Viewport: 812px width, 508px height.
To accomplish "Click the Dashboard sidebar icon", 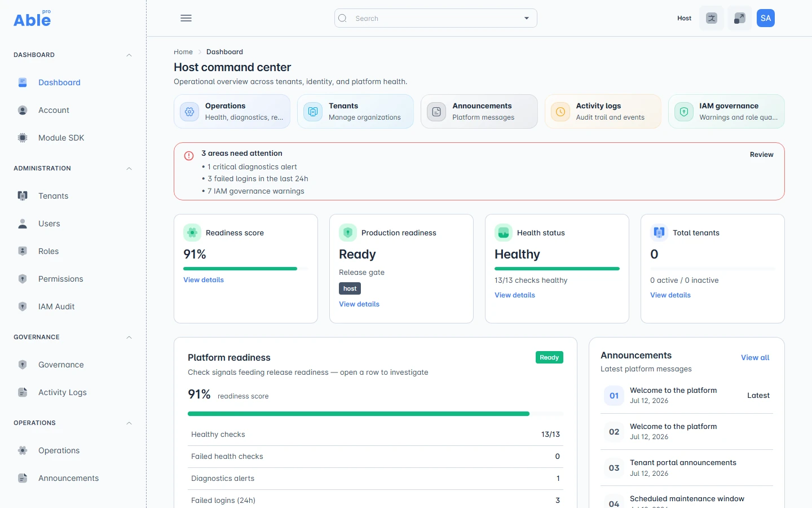I will point(23,82).
